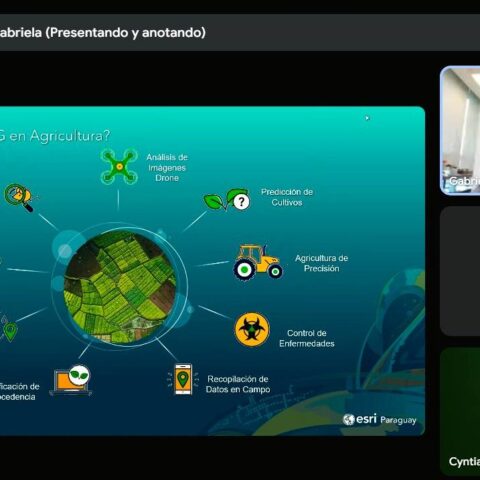Click the green drone icon on the slide

coord(119,166)
